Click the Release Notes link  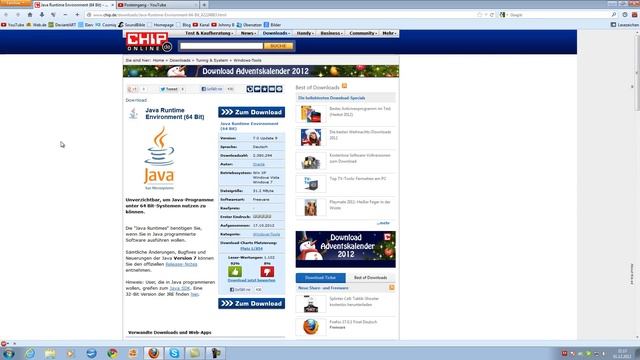[181, 264]
